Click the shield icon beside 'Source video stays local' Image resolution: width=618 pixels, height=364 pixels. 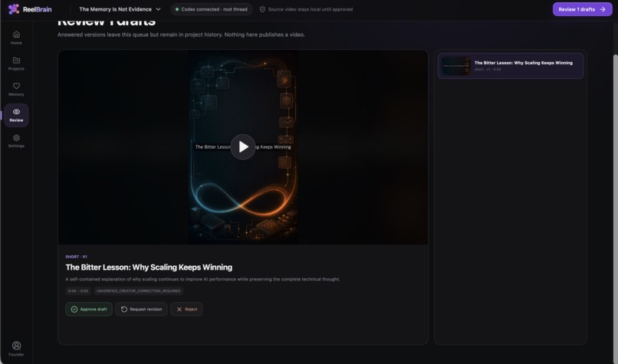click(262, 9)
